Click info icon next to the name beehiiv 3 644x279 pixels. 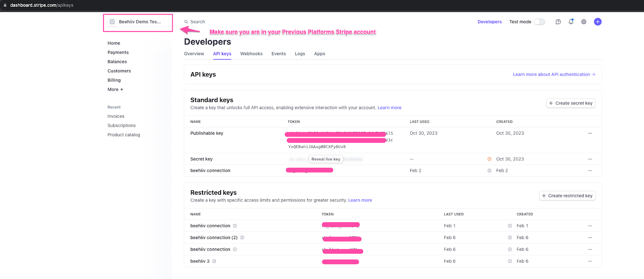(214, 261)
